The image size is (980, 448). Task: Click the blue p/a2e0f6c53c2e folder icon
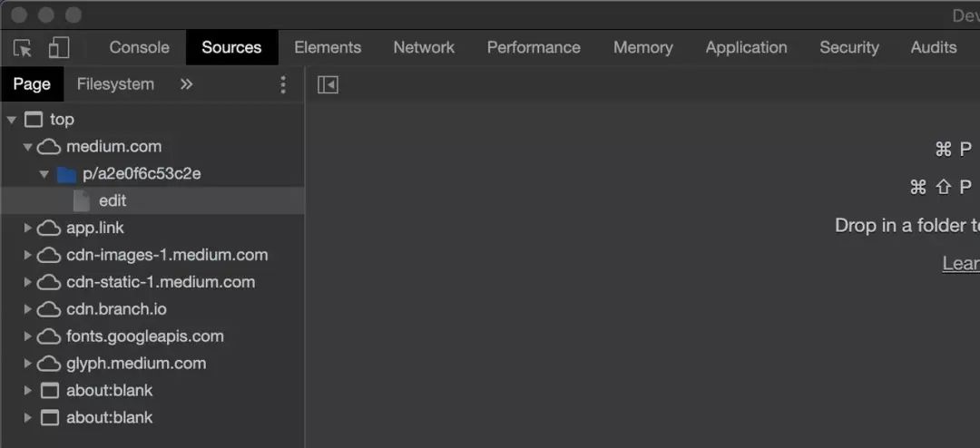click(x=66, y=174)
